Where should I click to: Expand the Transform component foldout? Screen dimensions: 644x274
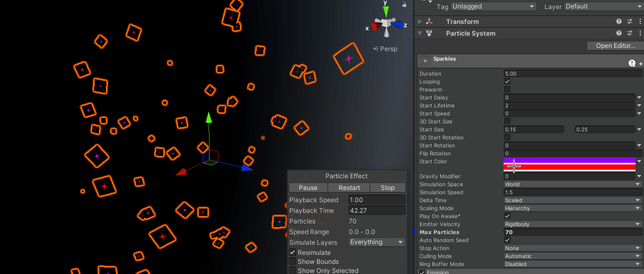click(x=420, y=22)
